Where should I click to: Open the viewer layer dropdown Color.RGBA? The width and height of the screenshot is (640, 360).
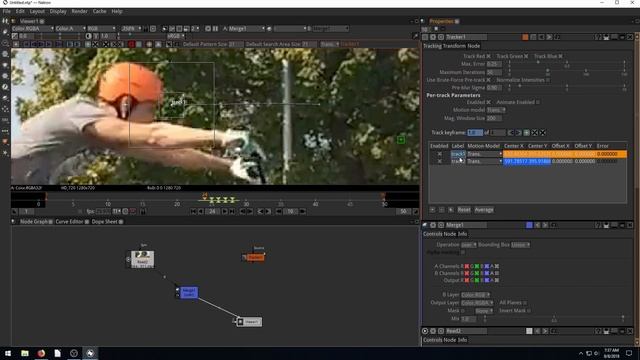[x=33, y=29]
